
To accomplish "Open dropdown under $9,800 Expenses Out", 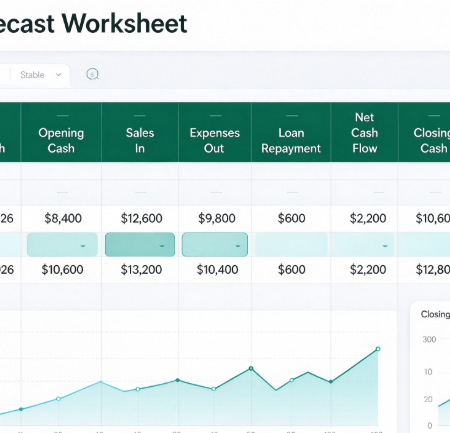I will (x=215, y=245).
